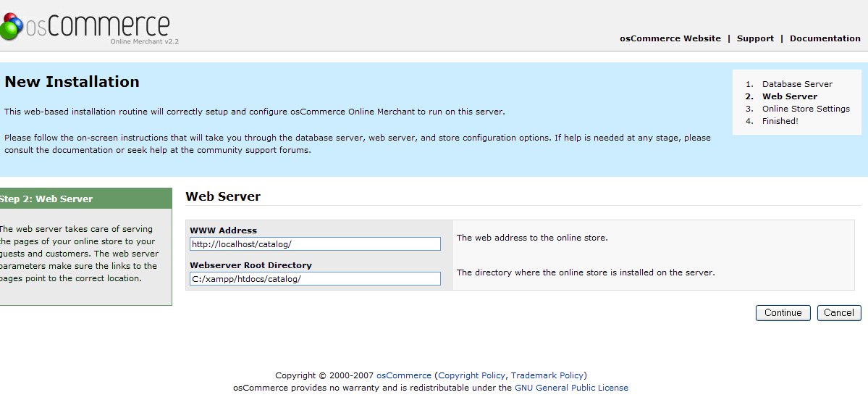Select the Database Server step text
Image resolution: width=868 pixels, height=408 pixels.
797,84
